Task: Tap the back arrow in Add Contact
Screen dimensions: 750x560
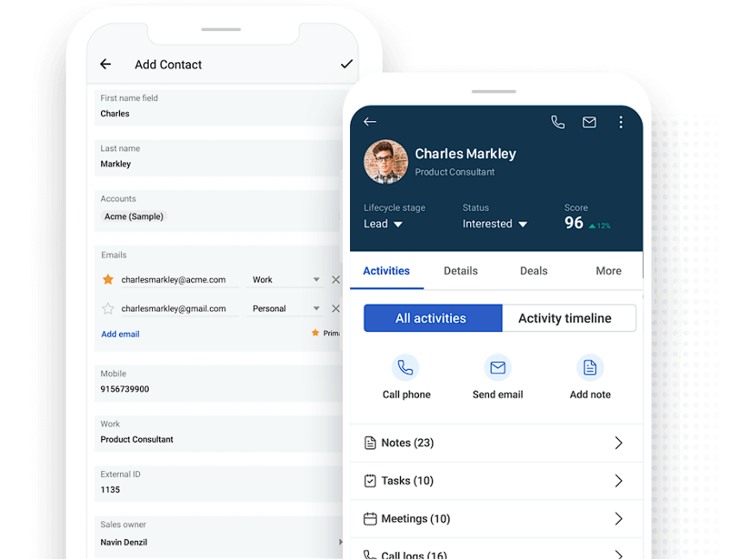Action: (x=105, y=64)
